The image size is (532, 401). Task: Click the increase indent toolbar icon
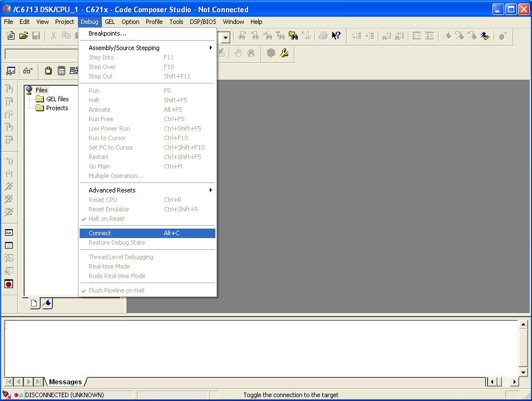pyautogui.click(x=430, y=35)
